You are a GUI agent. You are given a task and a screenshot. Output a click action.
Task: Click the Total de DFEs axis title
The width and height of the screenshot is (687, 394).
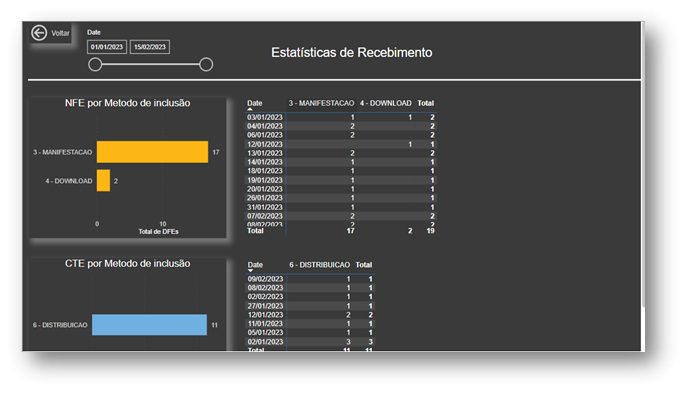(159, 232)
